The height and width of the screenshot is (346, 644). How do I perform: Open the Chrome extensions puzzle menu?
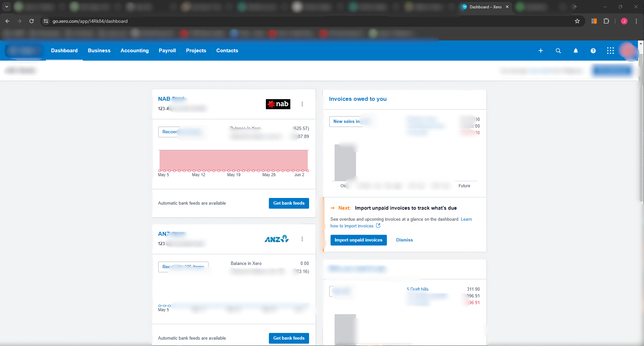click(x=606, y=21)
